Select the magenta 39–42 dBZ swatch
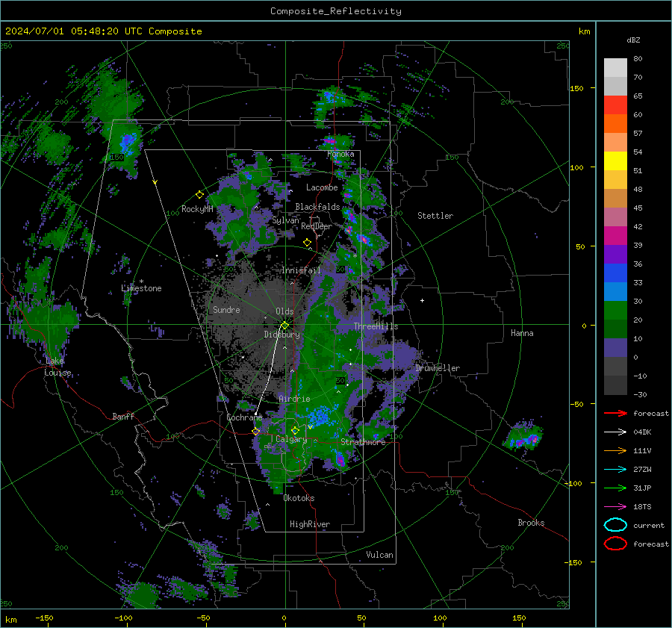The height and width of the screenshot is (628, 672). (x=615, y=235)
